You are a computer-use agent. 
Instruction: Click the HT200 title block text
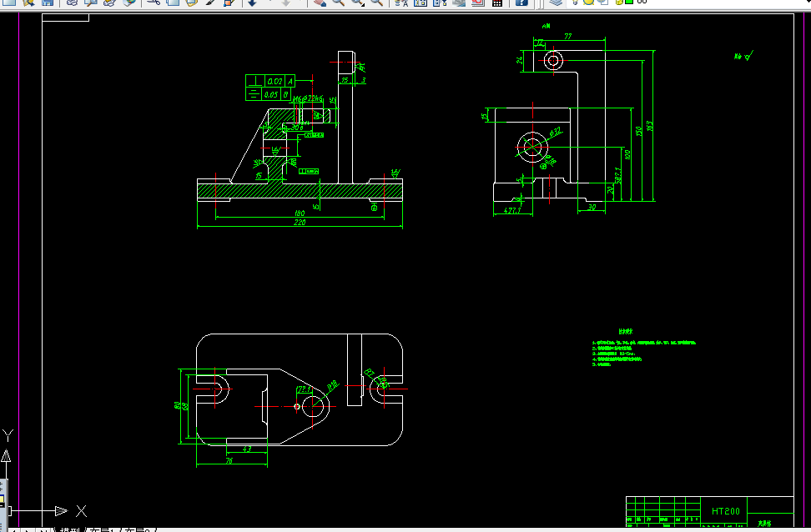pyautogui.click(x=726, y=511)
